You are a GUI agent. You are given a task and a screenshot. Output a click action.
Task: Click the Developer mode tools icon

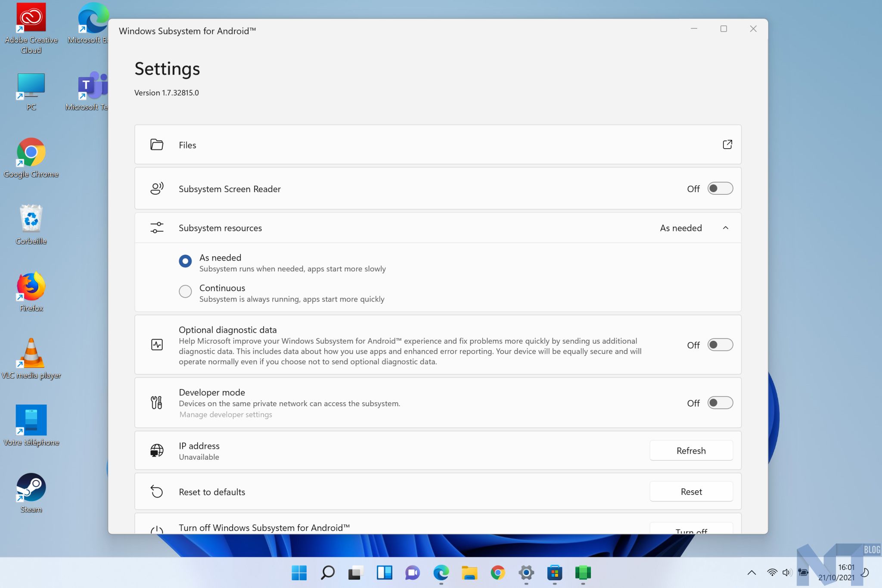157,403
